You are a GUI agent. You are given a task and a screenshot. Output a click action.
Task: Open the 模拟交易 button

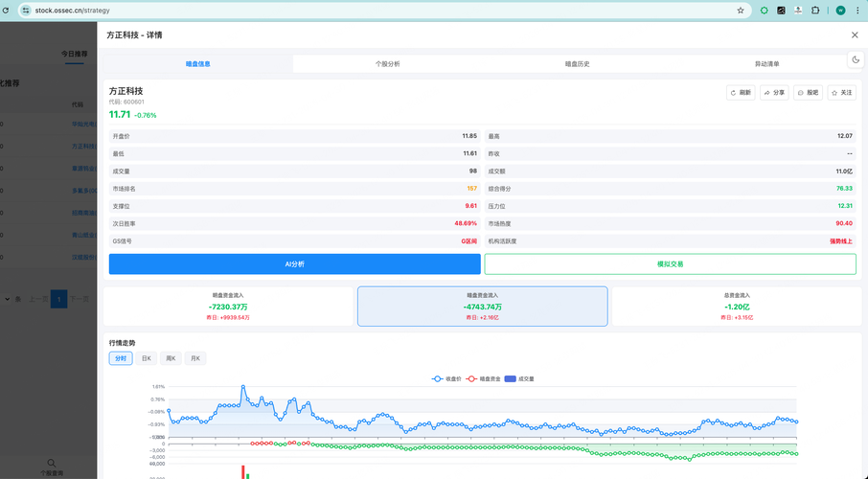point(671,264)
